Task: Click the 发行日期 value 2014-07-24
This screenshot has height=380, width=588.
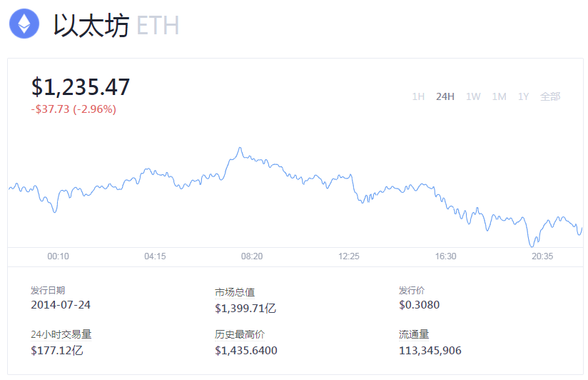Action: [x=61, y=305]
